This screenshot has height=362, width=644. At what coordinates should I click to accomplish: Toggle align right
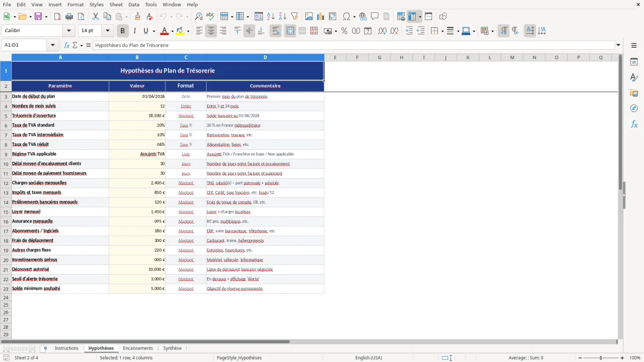tap(223, 31)
